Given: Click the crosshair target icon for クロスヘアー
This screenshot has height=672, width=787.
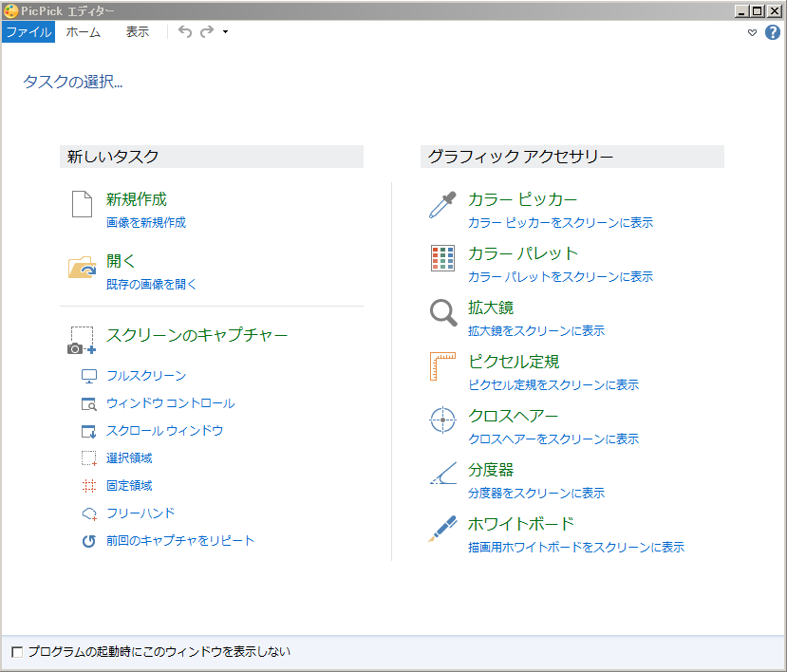Looking at the screenshot, I should point(442,420).
